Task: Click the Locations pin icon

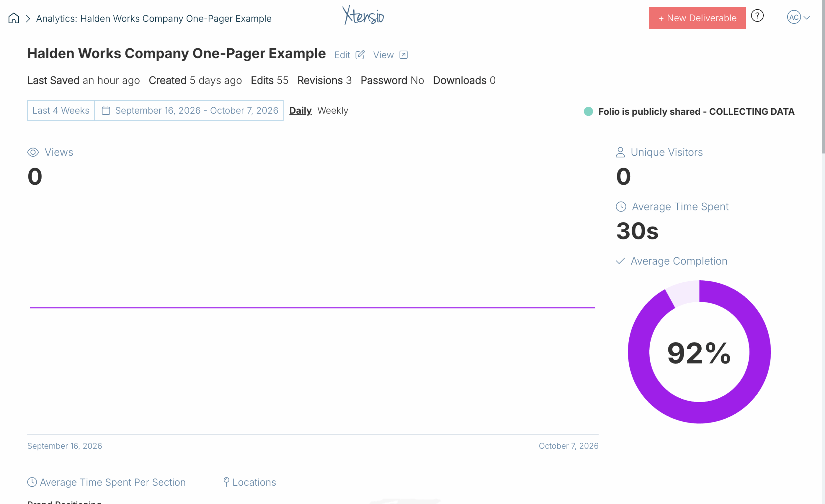Action: point(226,482)
